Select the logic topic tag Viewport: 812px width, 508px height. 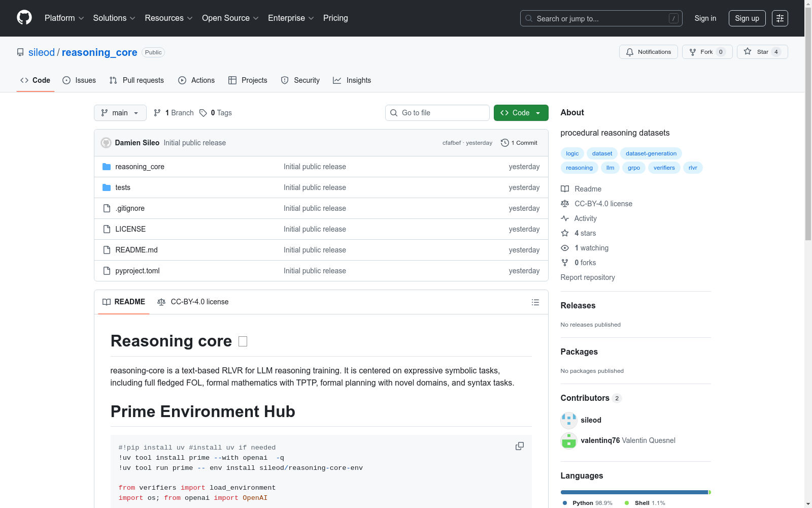(572, 153)
